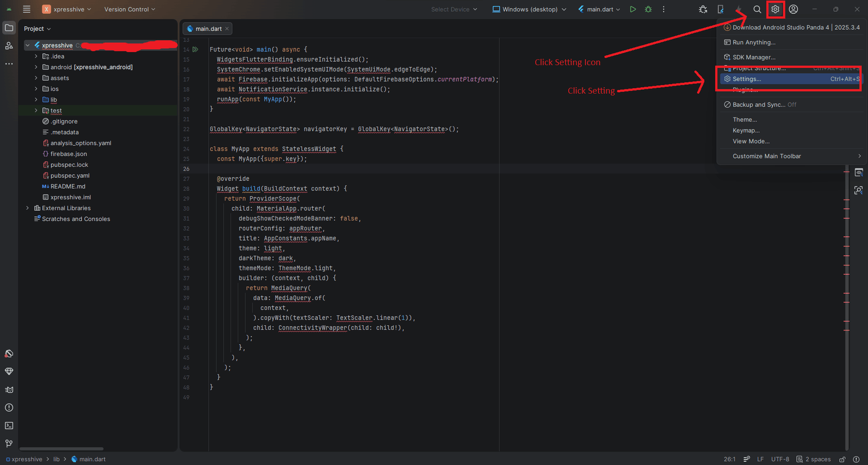Open the Structure tool window icon

9,46
